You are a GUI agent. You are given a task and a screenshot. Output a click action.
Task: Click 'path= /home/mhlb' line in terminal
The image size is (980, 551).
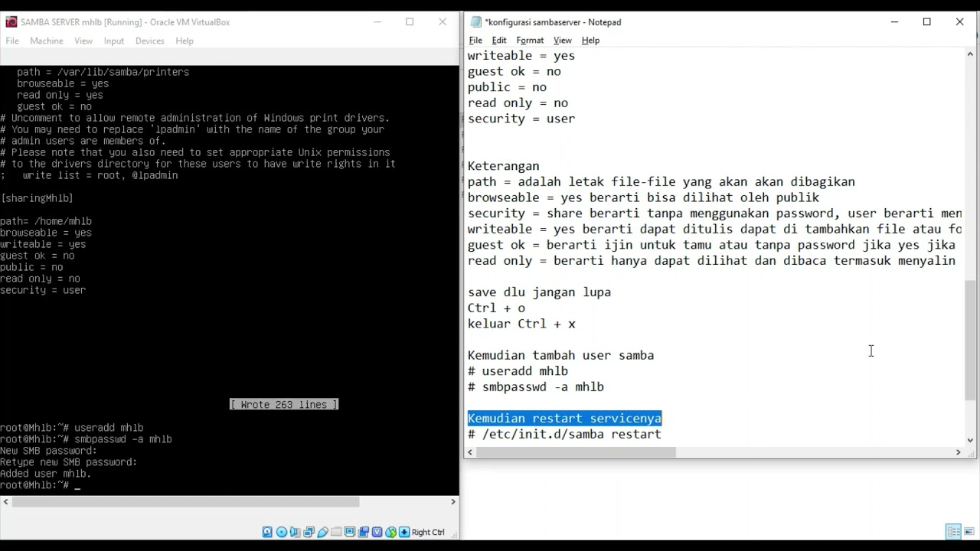46,221
